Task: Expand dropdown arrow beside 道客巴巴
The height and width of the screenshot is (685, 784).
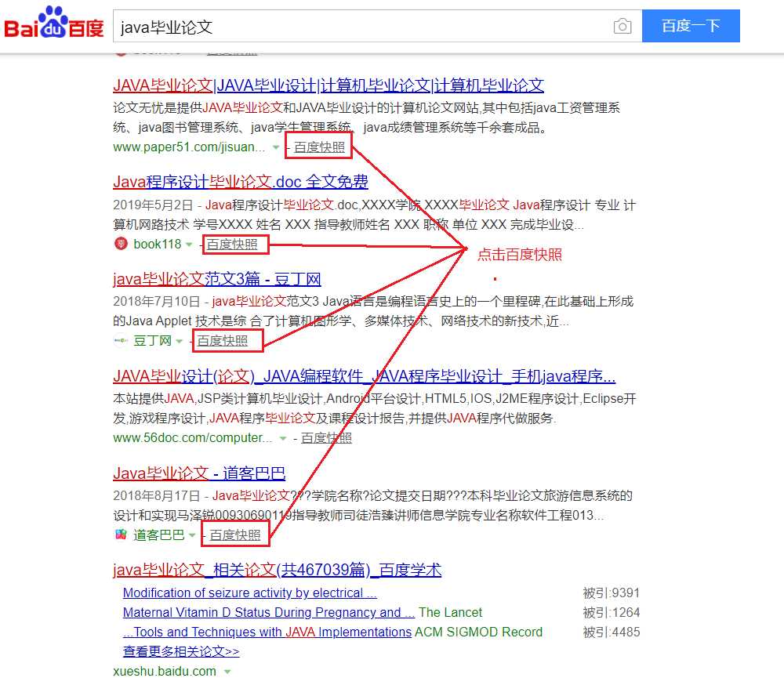Action: pyautogui.click(x=192, y=535)
